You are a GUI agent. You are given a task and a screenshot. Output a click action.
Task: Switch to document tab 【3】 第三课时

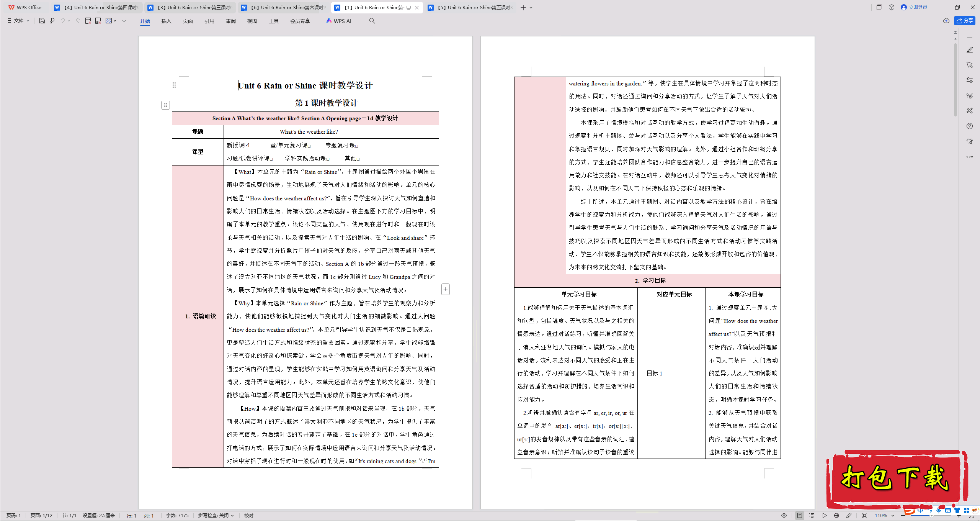(190, 8)
